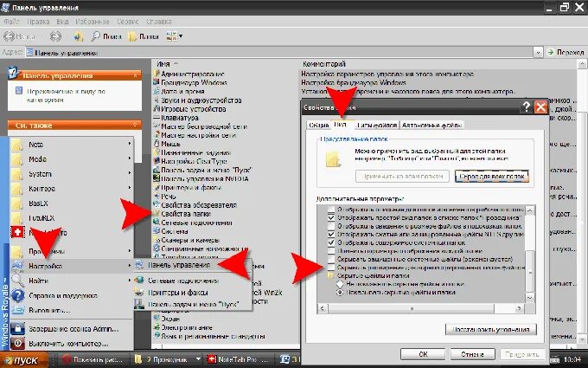Collapse the См. также side panel header
Image resolution: width=588 pixels, height=368 pixels.
(136, 125)
